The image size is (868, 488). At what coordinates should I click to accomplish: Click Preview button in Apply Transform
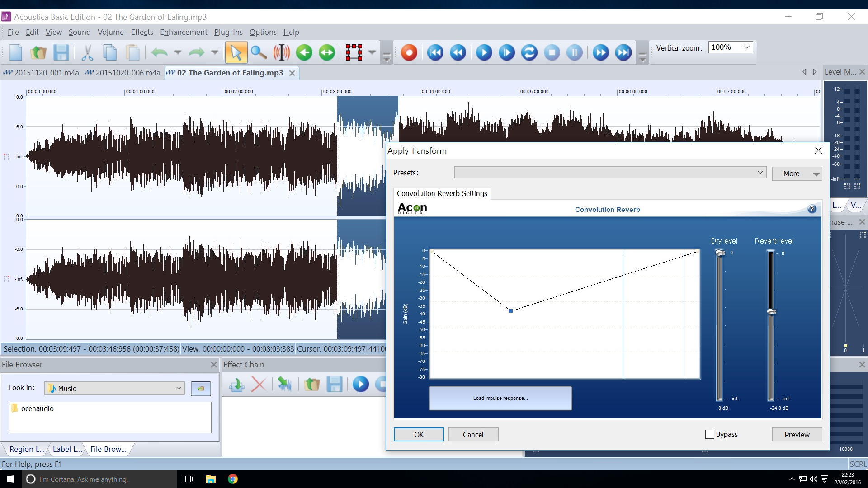[797, 434]
